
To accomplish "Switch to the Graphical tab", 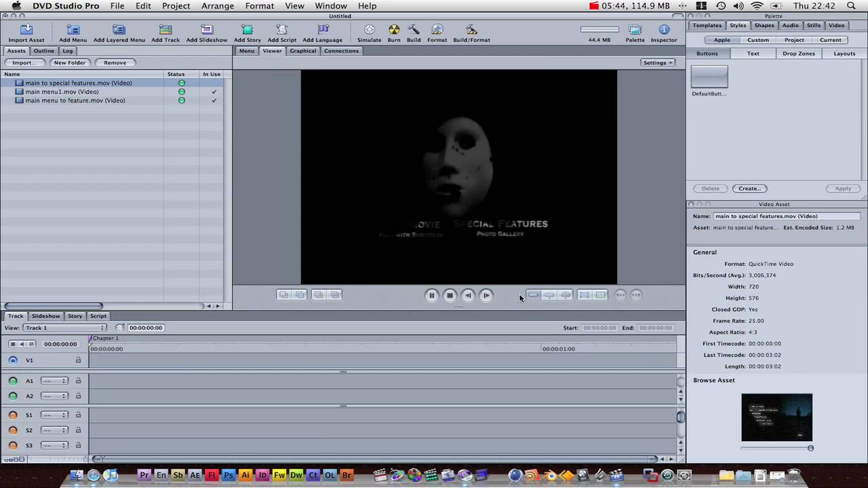I will 303,51.
